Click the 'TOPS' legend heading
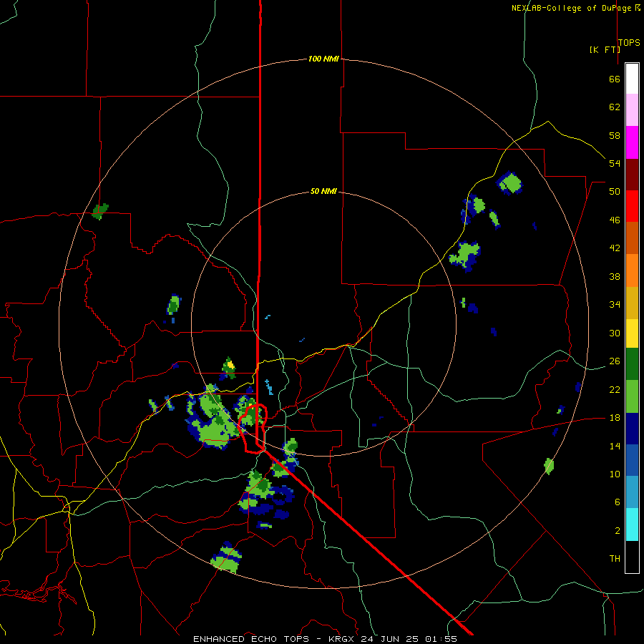The height and width of the screenshot is (644, 644). [629, 42]
